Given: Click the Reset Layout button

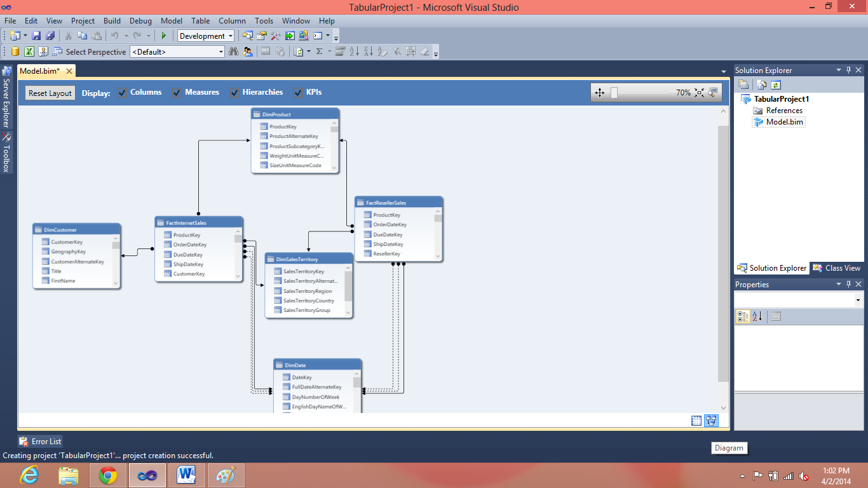Looking at the screenshot, I should (x=50, y=93).
